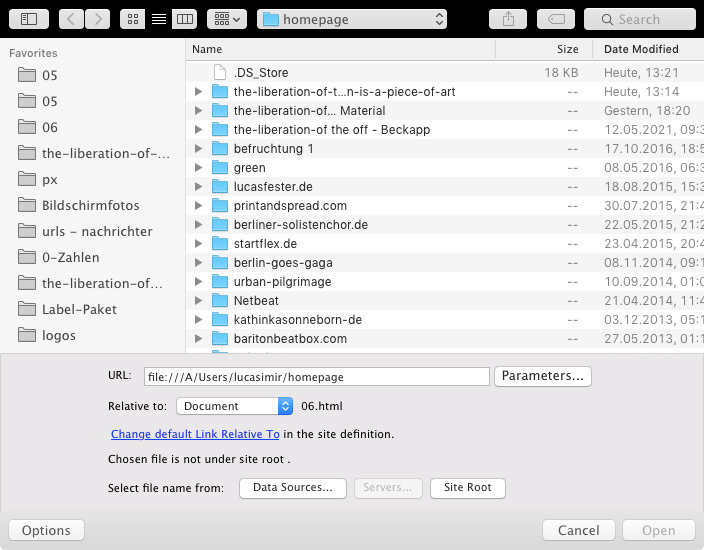Expand the Netbeat folder
The image size is (704, 550).
click(x=198, y=301)
